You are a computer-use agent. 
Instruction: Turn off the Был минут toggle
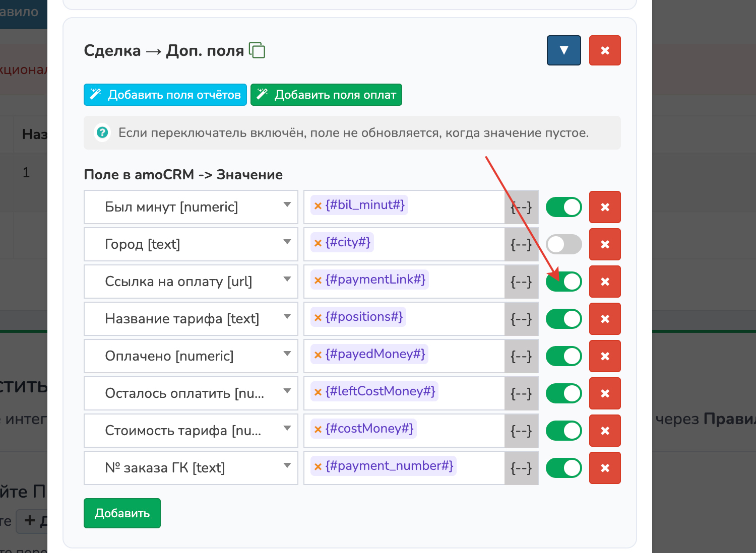[563, 207]
